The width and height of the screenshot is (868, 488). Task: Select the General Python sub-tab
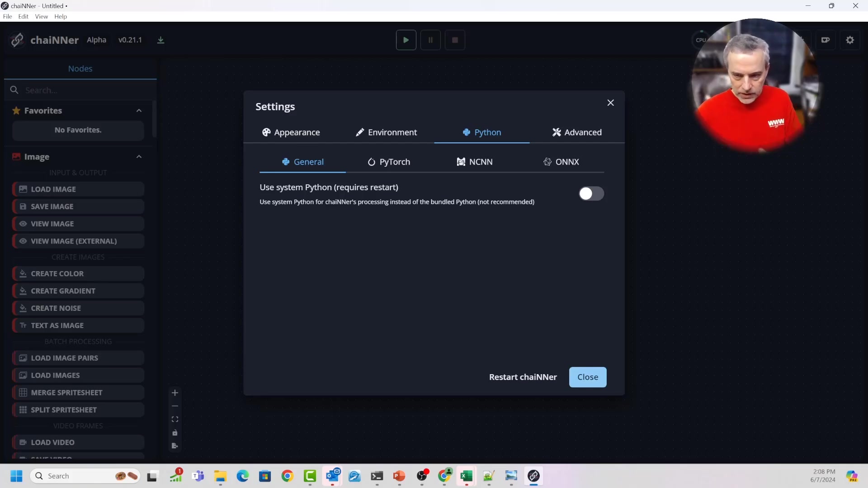(x=302, y=162)
